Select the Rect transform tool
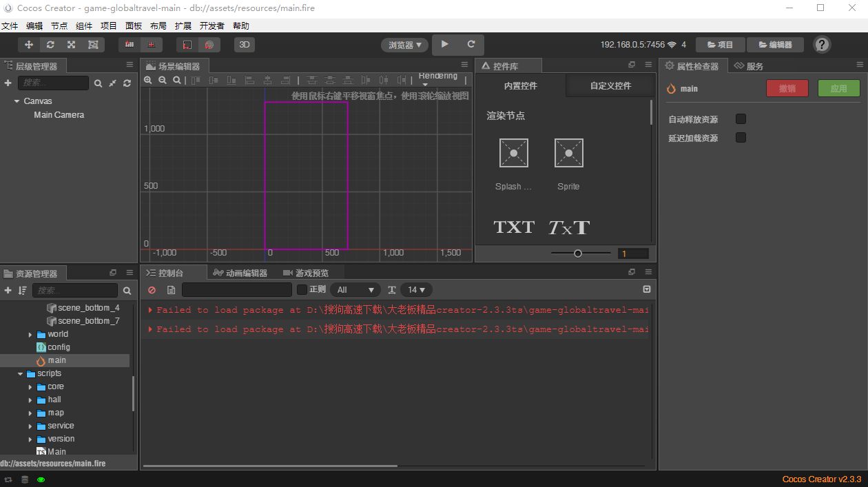The height and width of the screenshot is (487, 868). click(x=92, y=44)
